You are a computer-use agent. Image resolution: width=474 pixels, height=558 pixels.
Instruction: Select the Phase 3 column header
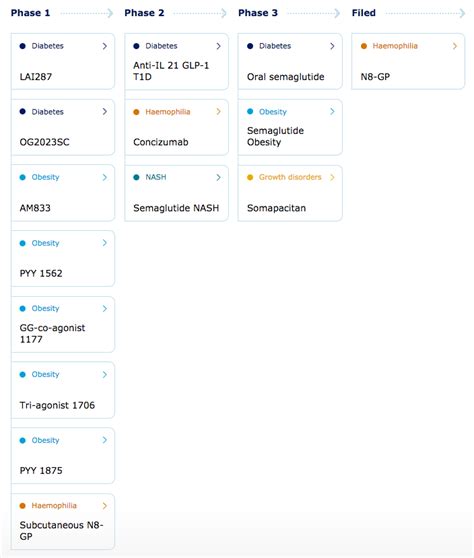tap(258, 13)
